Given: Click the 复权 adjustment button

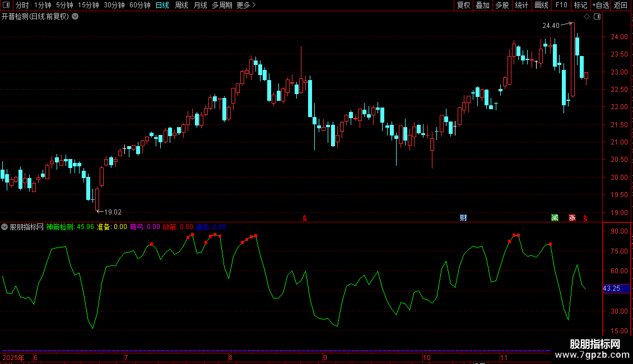Looking at the screenshot, I should click(x=463, y=5).
